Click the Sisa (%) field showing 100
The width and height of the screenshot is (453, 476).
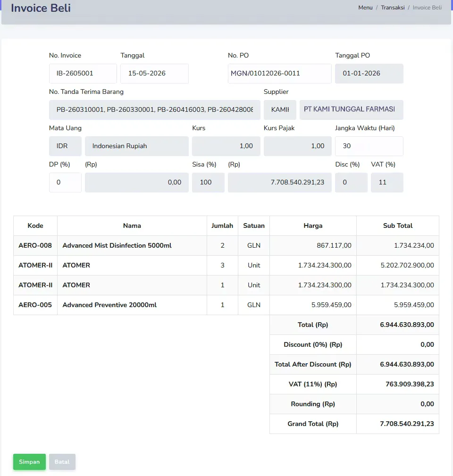pos(208,183)
